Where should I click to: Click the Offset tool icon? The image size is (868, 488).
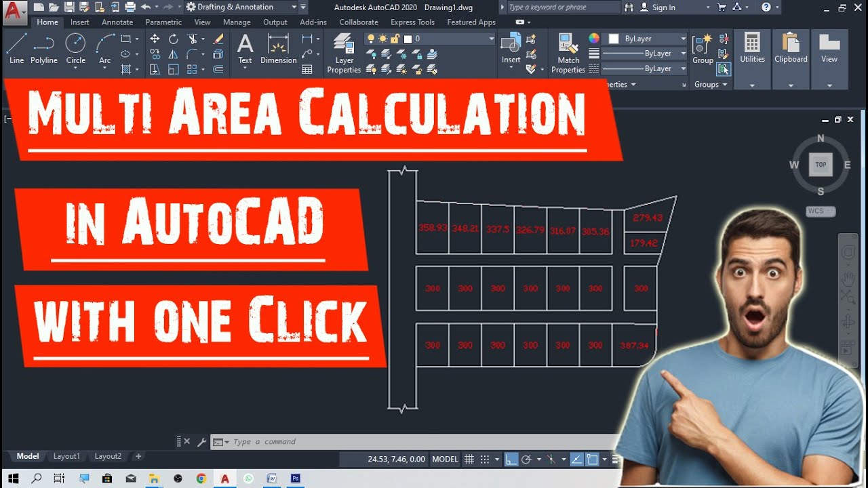pos(218,69)
